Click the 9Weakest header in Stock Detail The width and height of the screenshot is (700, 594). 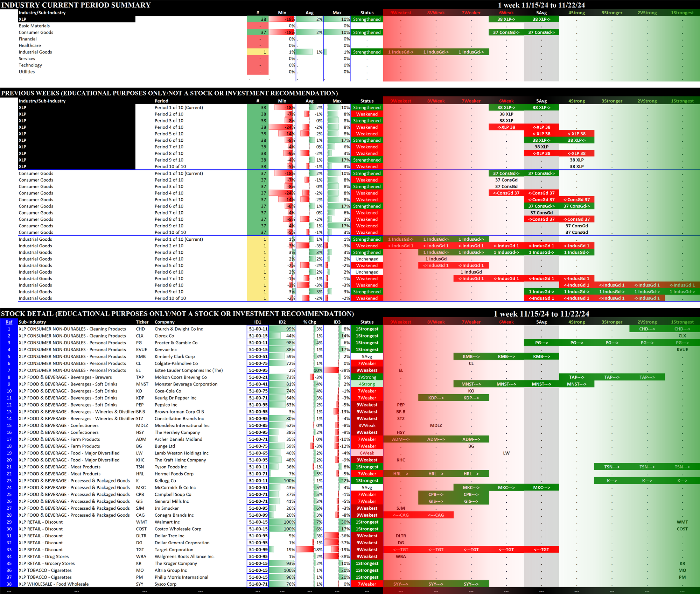400,322
